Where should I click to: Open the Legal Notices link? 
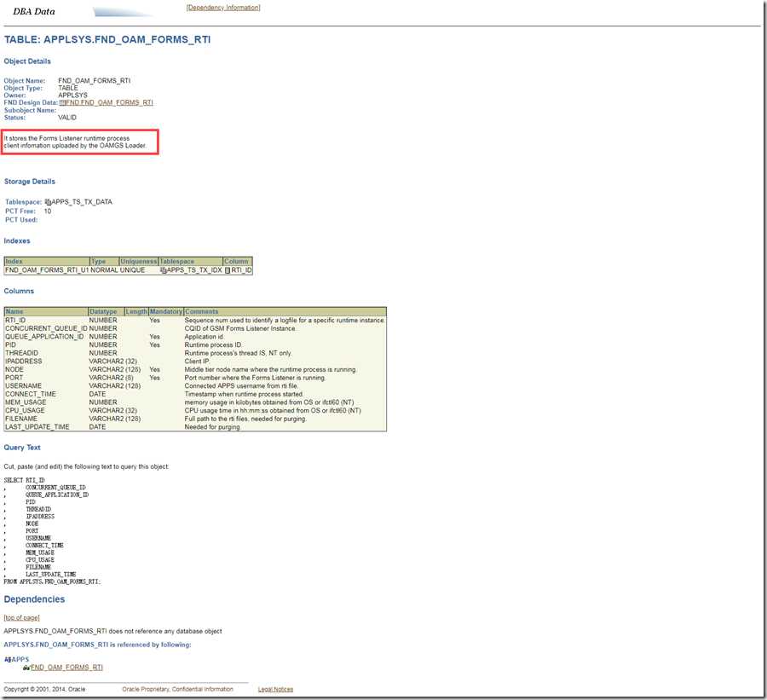click(275, 689)
